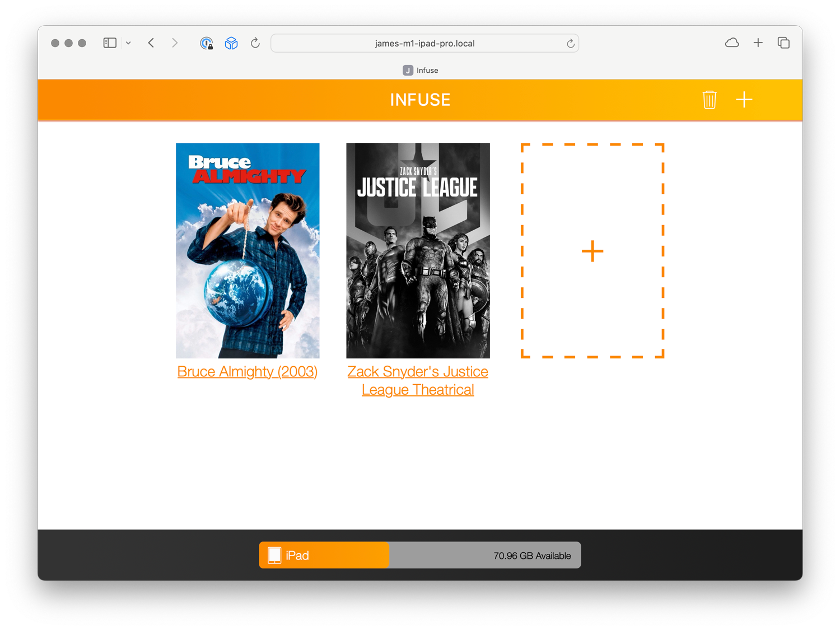Select the Infuse tab
The image size is (840, 630).
(420, 70)
